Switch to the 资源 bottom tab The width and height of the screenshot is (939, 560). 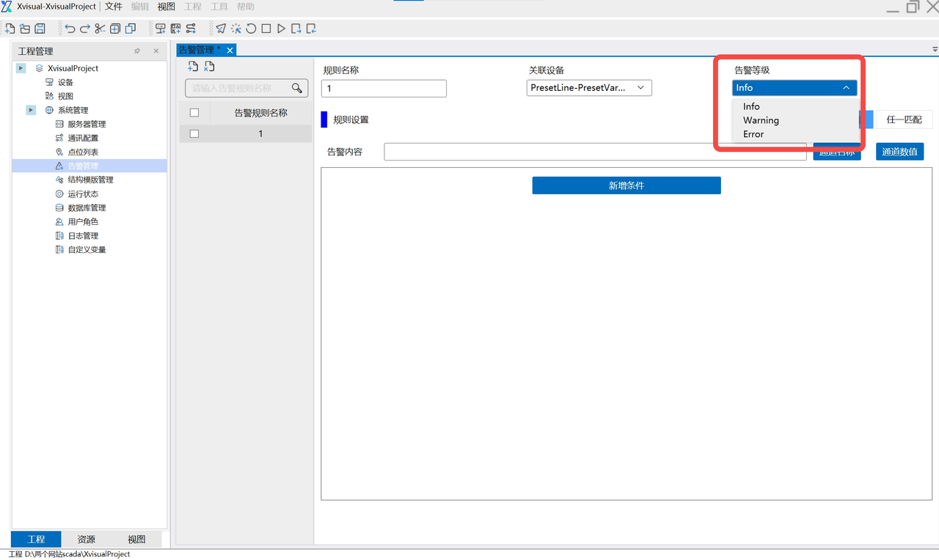click(x=87, y=539)
